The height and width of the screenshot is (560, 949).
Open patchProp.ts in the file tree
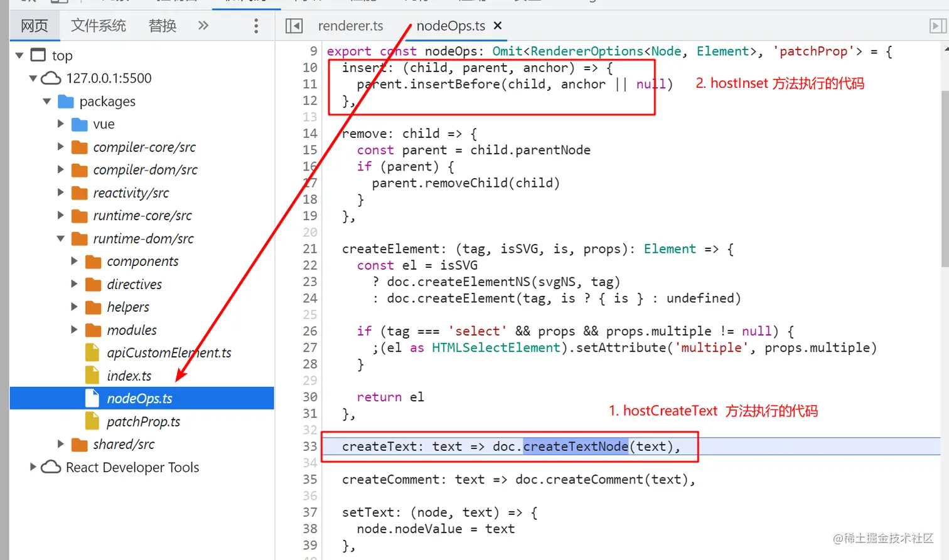143,421
